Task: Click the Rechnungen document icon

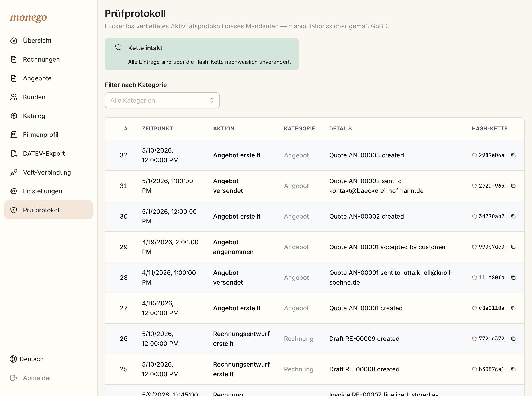Action: pyautogui.click(x=14, y=59)
